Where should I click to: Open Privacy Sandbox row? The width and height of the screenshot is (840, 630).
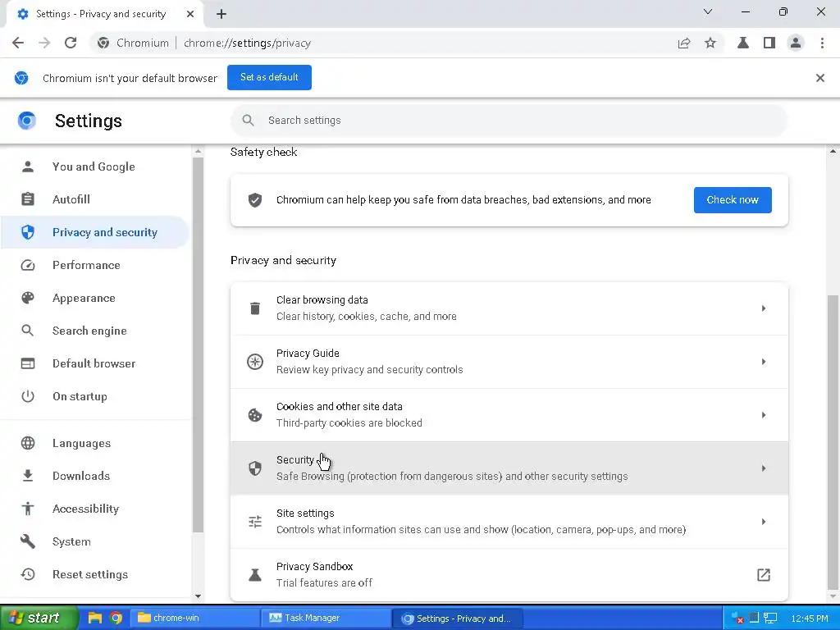509,575
